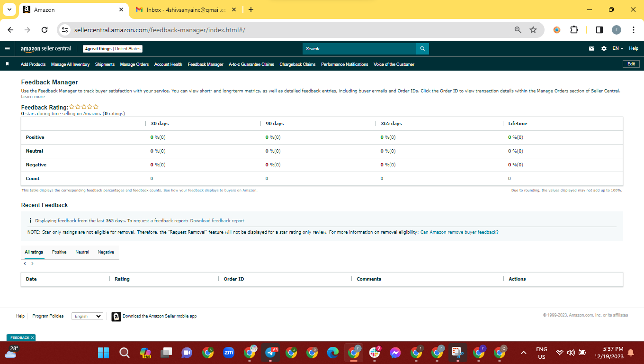Open Chargeback Claims
Image resolution: width=644 pixels, height=364 pixels.
pyautogui.click(x=297, y=64)
